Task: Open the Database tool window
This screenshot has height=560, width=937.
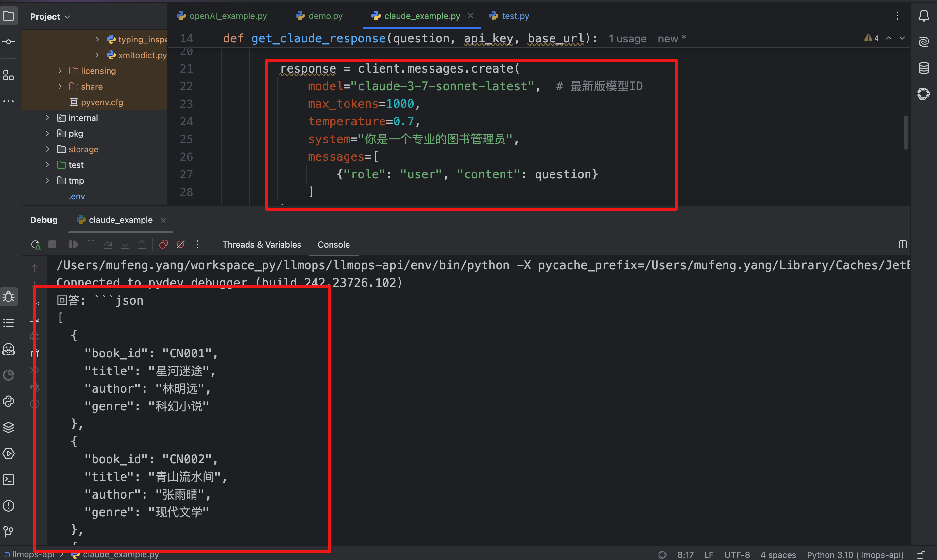Action: [924, 68]
